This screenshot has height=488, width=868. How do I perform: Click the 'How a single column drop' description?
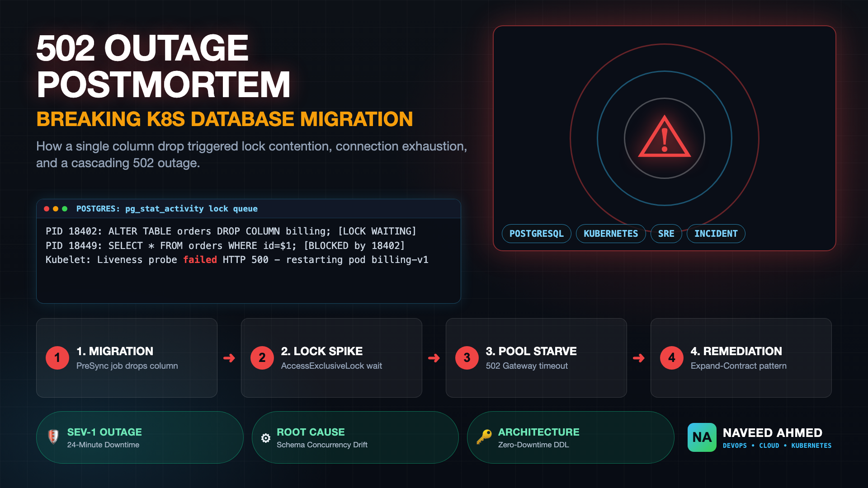[252, 155]
